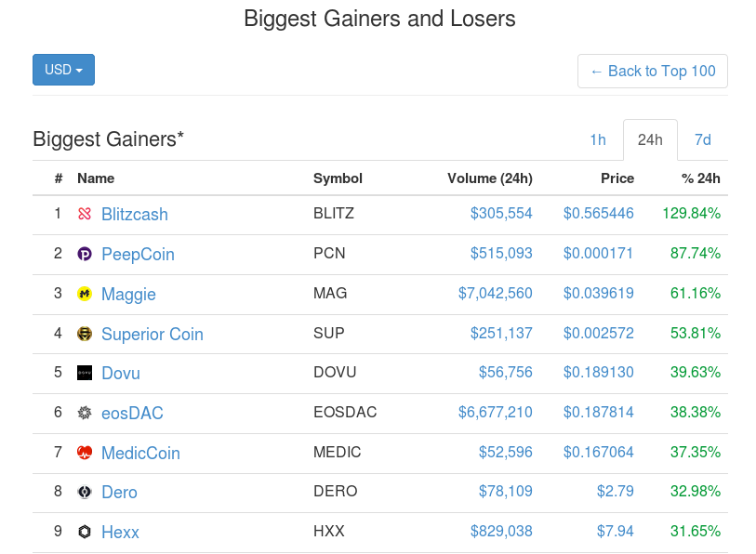Switch to the 7d gainers tab
Viewport: 756px width, 554px height.
[x=702, y=139]
